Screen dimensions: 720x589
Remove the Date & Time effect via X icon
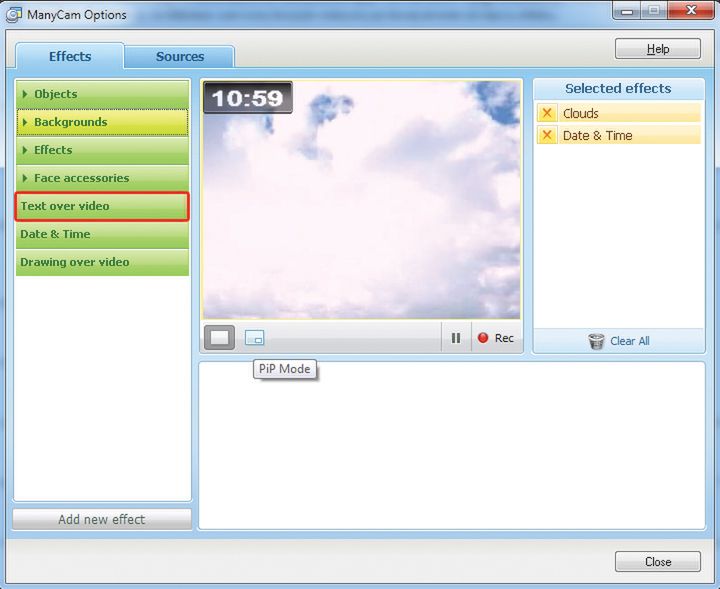546,135
